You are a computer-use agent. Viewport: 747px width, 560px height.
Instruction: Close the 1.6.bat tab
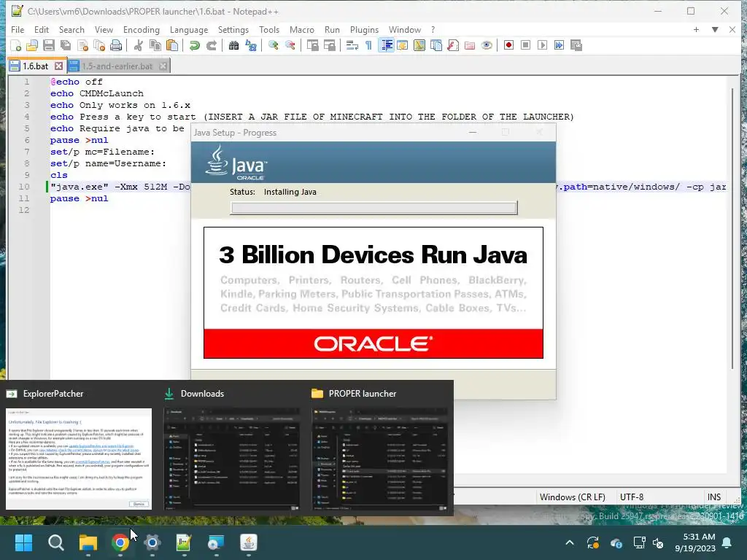coord(58,66)
